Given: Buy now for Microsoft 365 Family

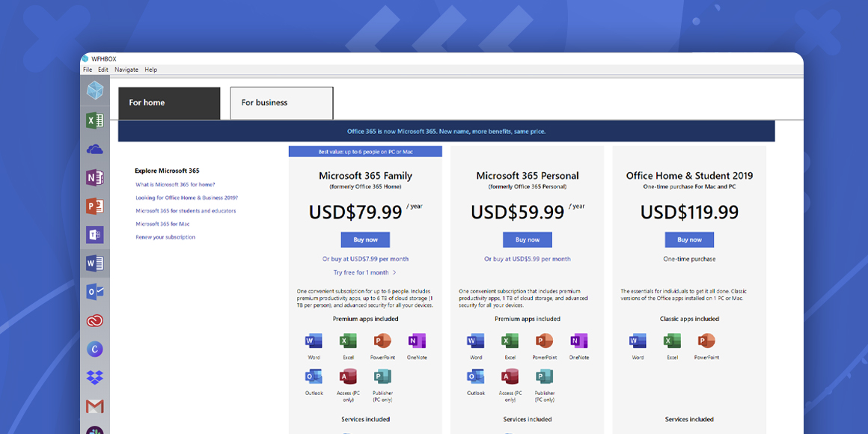Looking at the screenshot, I should coord(365,239).
